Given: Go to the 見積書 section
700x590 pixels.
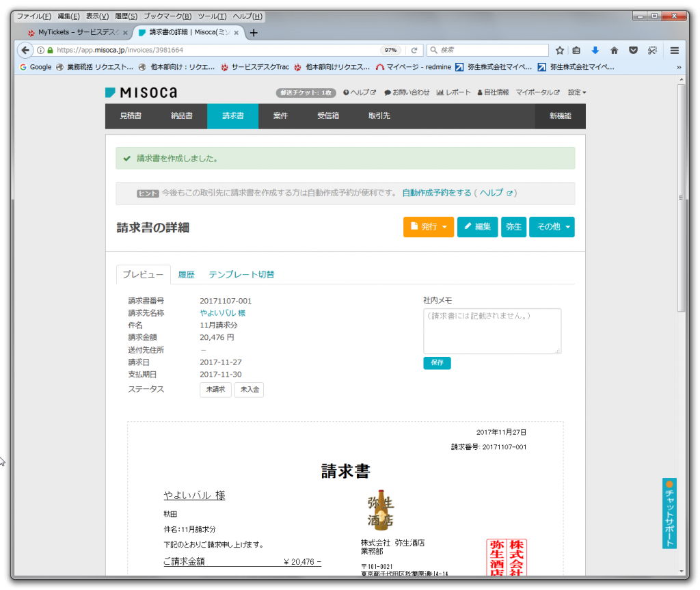Looking at the screenshot, I should point(131,116).
